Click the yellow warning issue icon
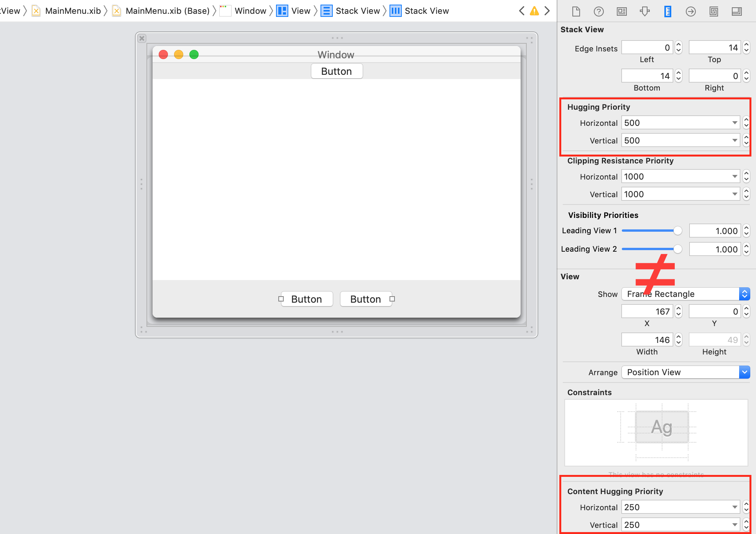756x534 pixels. click(534, 11)
